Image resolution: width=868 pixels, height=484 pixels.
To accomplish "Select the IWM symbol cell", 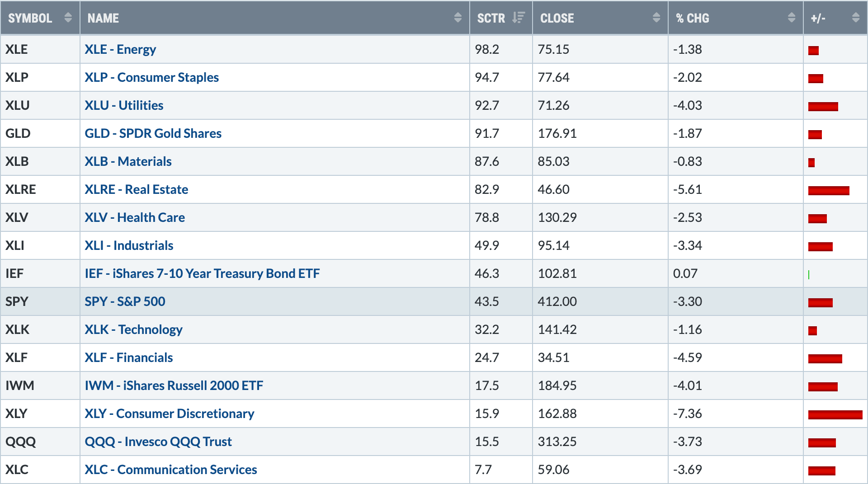I will [40, 385].
